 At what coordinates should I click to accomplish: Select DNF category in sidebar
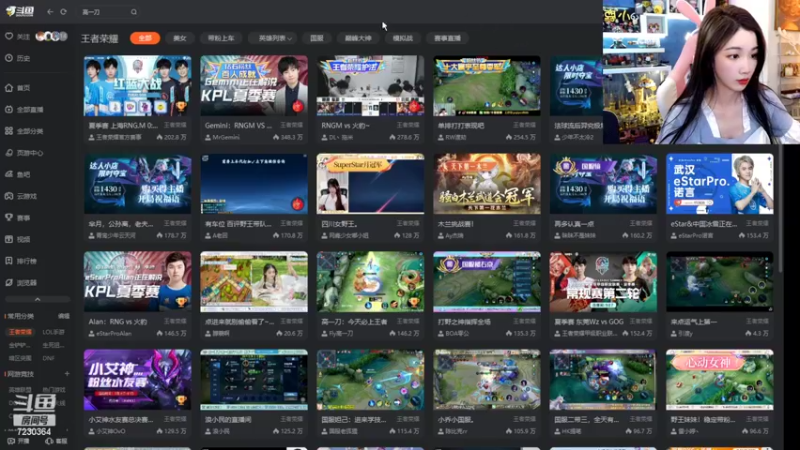click(x=48, y=358)
